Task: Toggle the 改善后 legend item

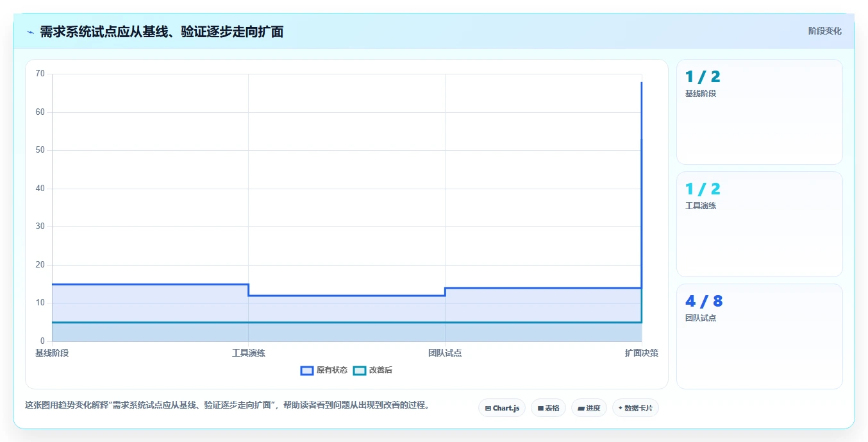Action: pyautogui.click(x=373, y=370)
